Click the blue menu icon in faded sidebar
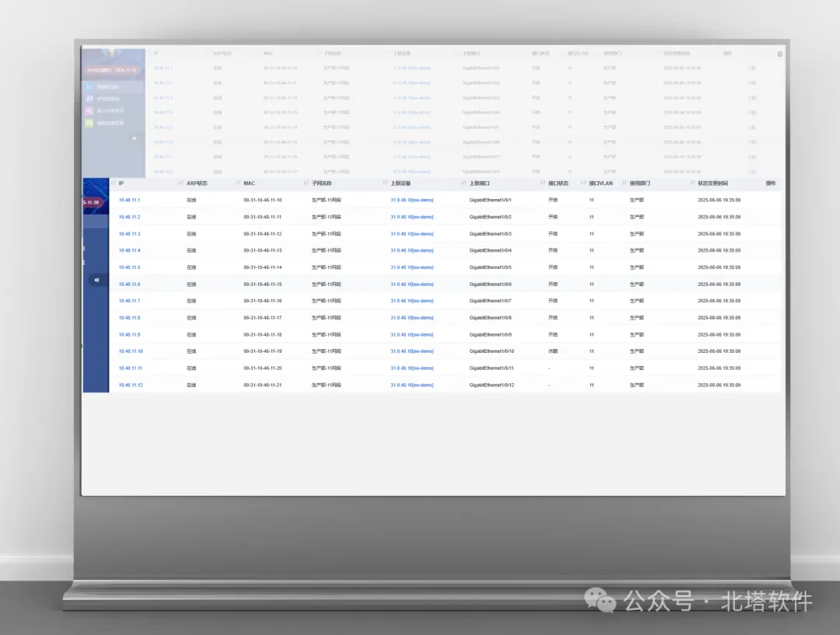840x635 pixels. click(x=89, y=86)
